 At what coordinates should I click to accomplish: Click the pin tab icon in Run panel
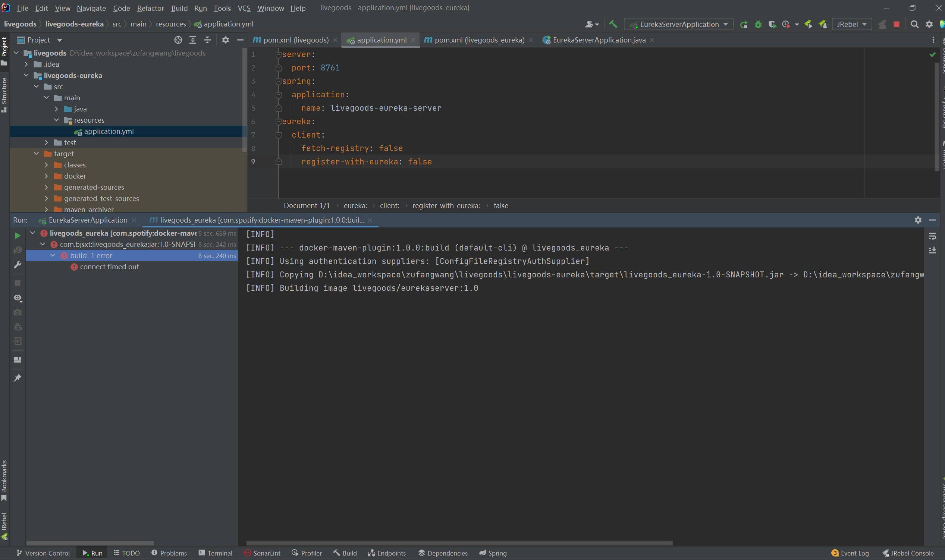pyautogui.click(x=18, y=378)
